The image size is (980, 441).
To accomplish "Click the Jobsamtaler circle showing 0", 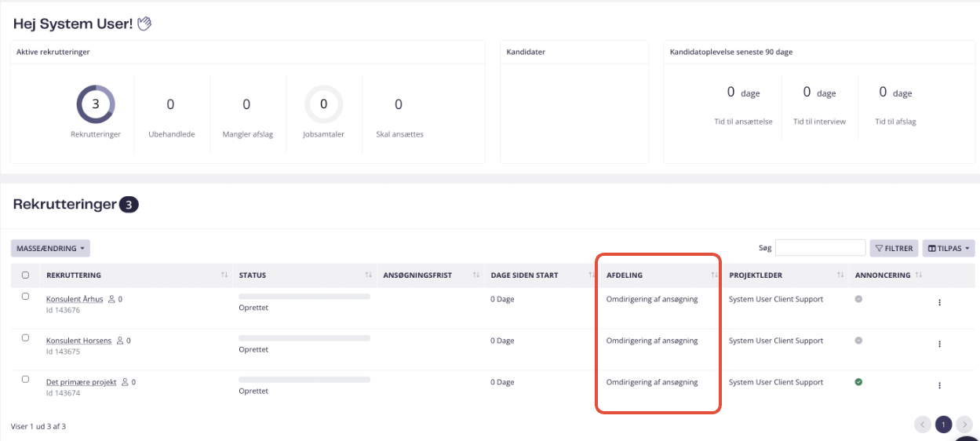I will point(323,104).
